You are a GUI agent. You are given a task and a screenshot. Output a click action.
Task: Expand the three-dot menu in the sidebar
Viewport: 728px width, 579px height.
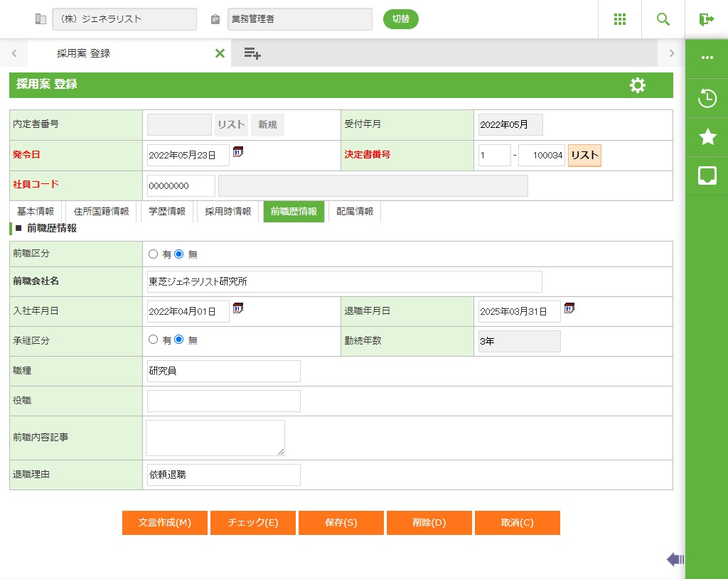(x=707, y=58)
